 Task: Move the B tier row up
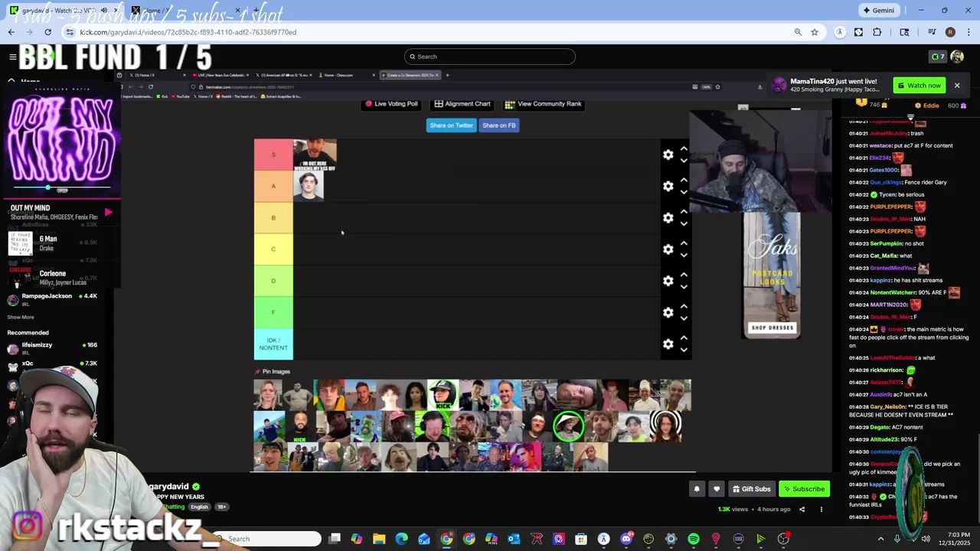click(x=684, y=212)
